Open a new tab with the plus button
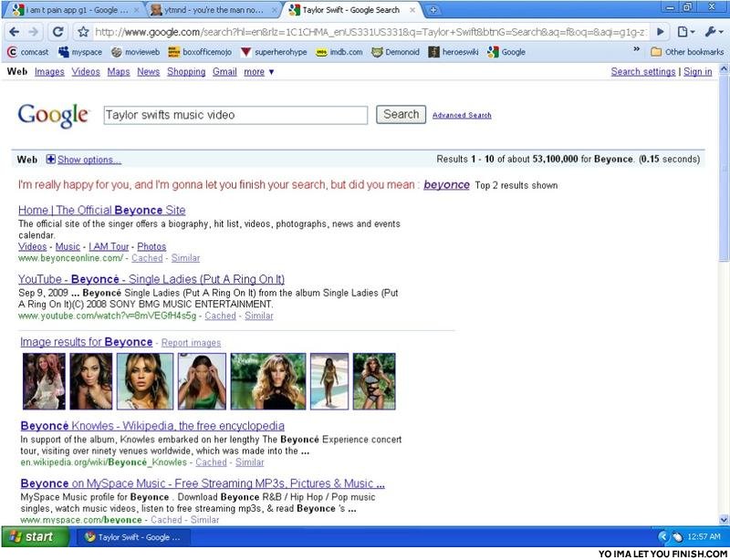Viewport: 730px width, 560px height. 433,10
